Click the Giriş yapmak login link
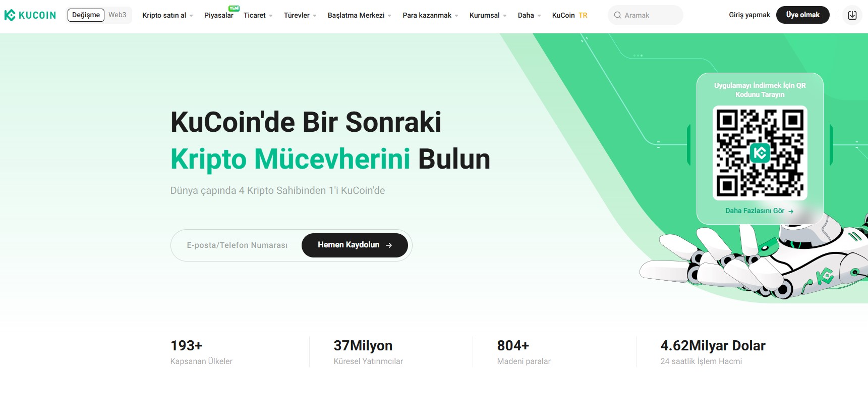This screenshot has height=416, width=868. click(749, 15)
